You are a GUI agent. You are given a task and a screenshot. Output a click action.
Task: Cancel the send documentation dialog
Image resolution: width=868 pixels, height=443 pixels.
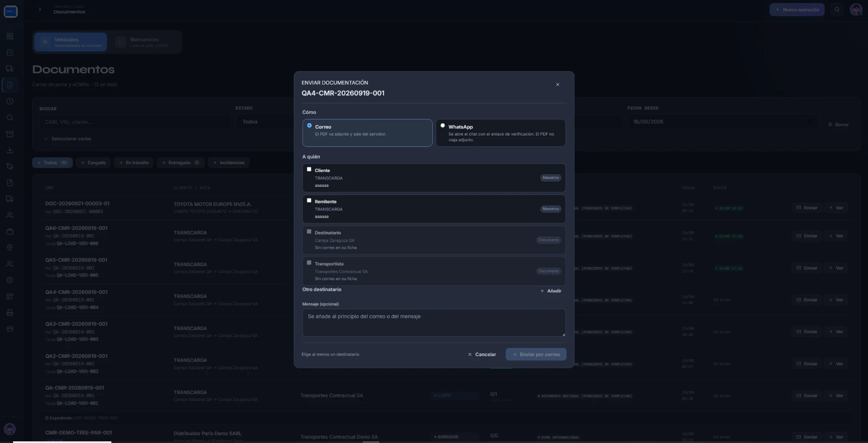pyautogui.click(x=482, y=354)
